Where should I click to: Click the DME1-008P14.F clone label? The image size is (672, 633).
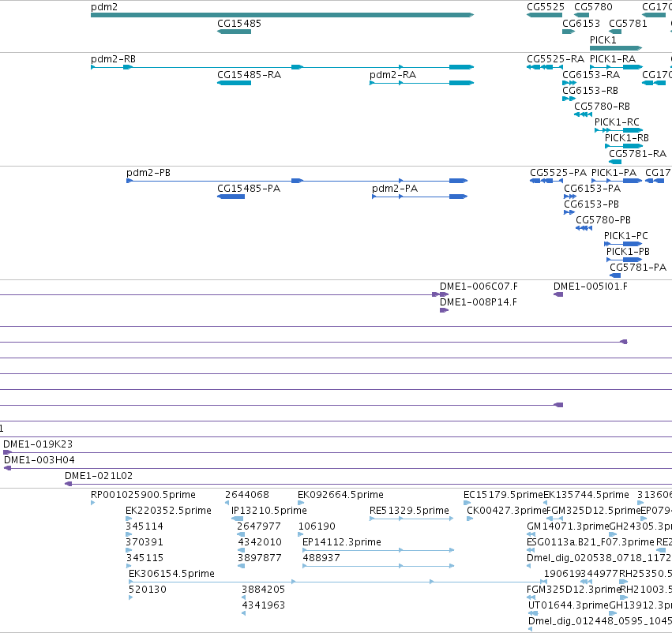[479, 302]
